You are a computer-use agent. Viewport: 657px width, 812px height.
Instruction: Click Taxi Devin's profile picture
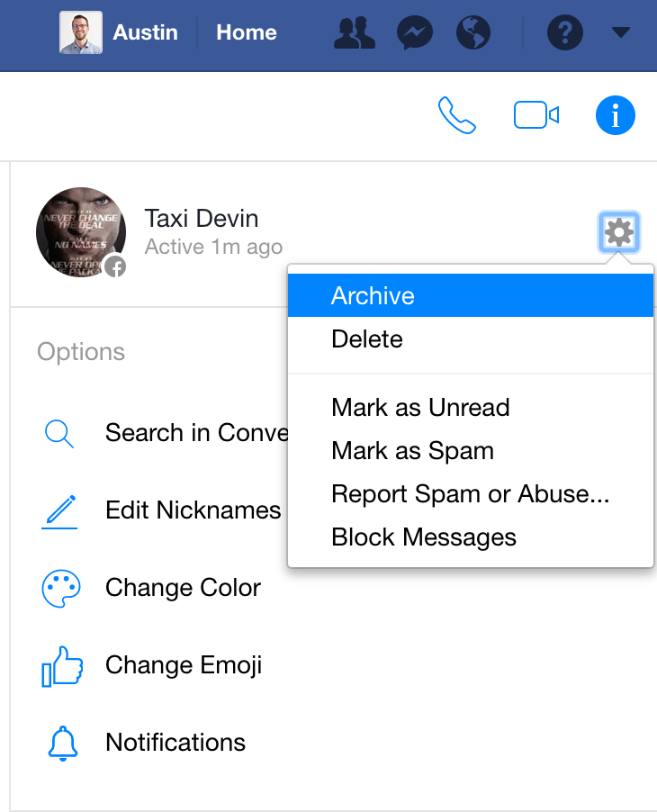81,232
